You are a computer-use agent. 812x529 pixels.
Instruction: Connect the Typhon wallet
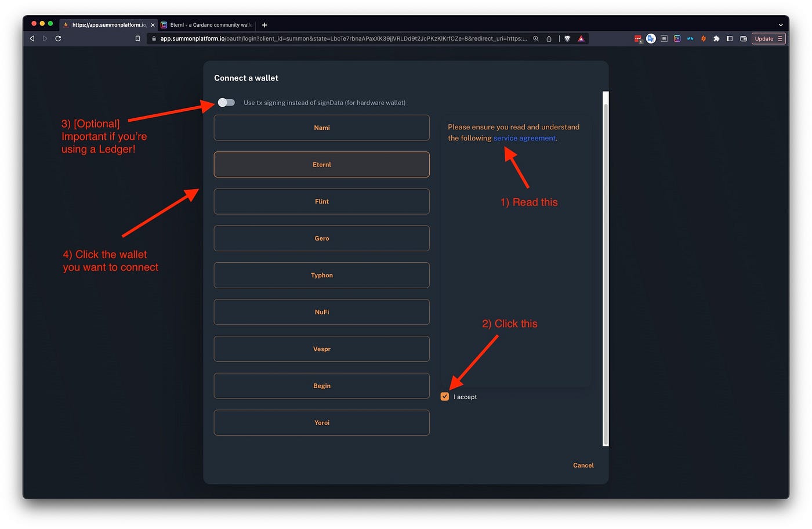click(x=322, y=276)
